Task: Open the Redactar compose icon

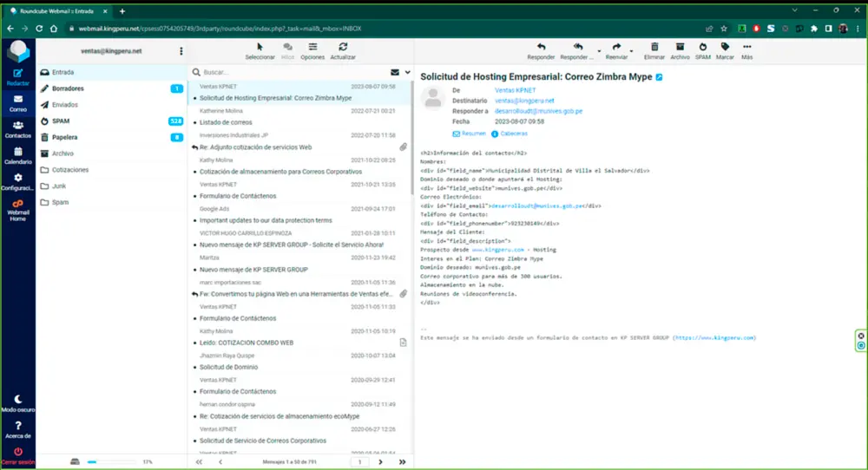Action: [x=17, y=77]
